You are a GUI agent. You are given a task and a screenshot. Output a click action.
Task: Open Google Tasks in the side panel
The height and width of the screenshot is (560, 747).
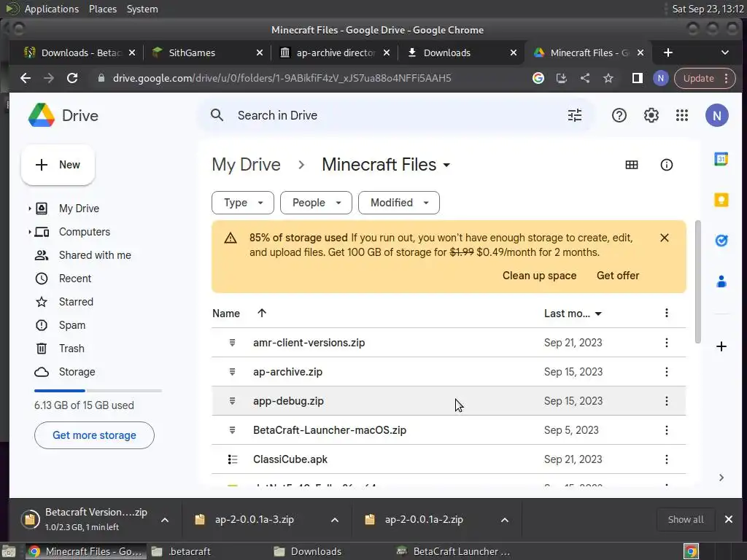pyautogui.click(x=721, y=240)
